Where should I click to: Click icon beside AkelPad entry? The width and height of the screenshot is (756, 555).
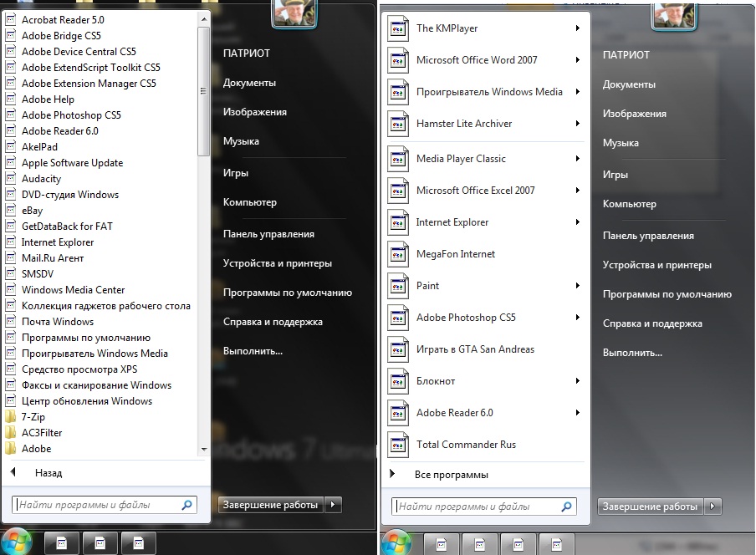[11, 147]
